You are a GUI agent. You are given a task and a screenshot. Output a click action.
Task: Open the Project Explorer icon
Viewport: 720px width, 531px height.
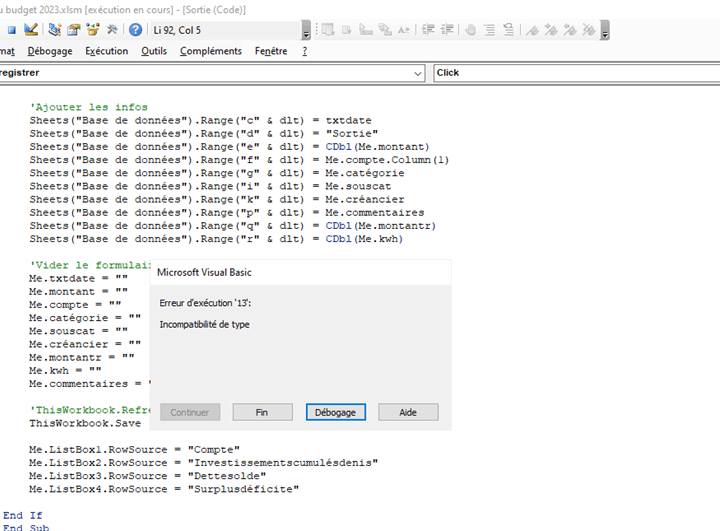pos(55,30)
